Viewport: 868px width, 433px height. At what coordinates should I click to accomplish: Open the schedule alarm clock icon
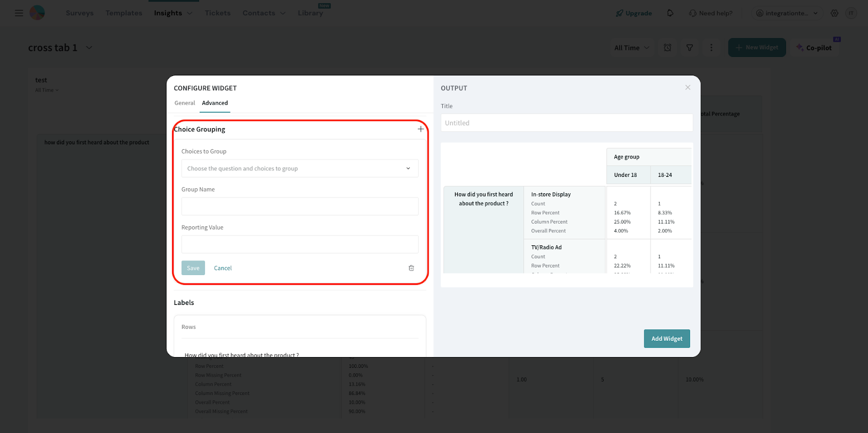tap(667, 48)
